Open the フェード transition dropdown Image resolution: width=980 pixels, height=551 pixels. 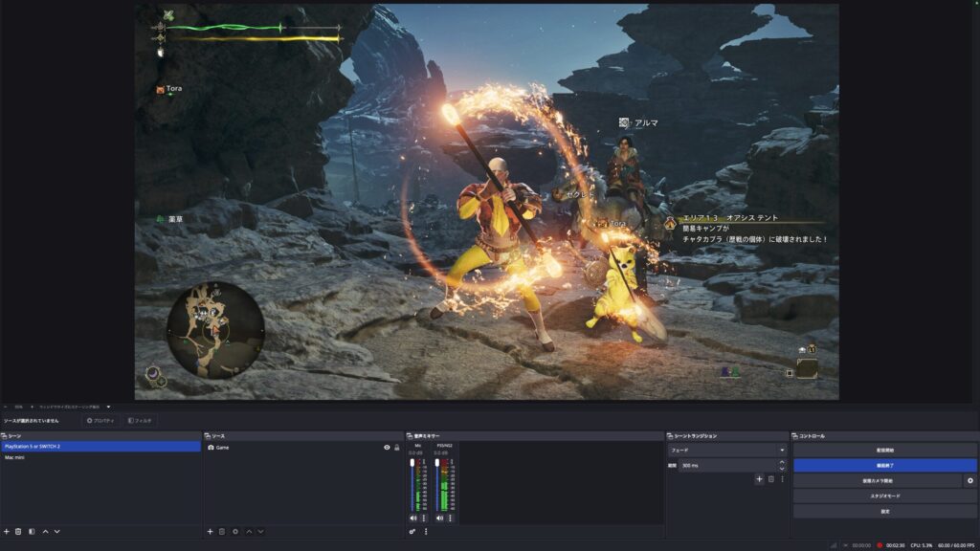[x=727, y=450]
